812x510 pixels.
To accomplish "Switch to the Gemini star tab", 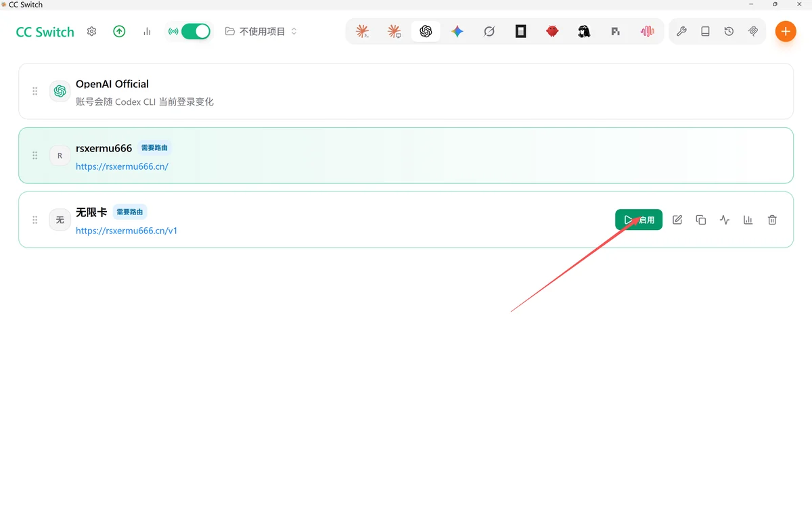I will point(457,31).
